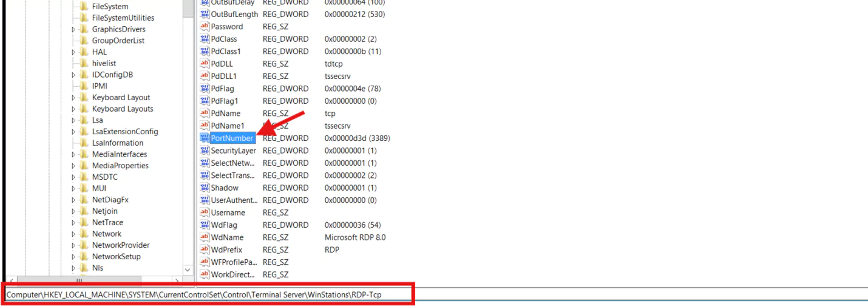
Task: Expand the GraphicsDrivers key
Action: coord(73,29)
